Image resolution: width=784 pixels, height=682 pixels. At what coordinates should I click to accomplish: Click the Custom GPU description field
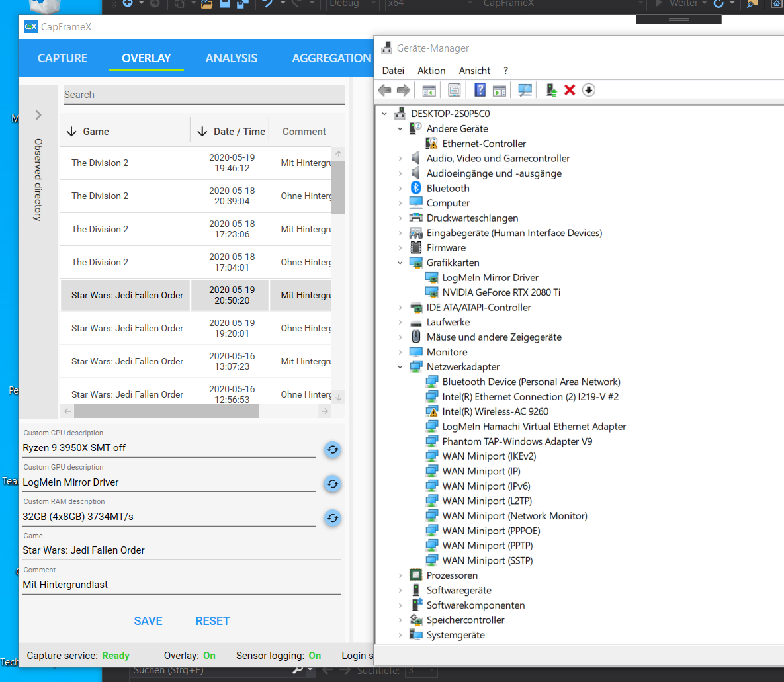(169, 482)
